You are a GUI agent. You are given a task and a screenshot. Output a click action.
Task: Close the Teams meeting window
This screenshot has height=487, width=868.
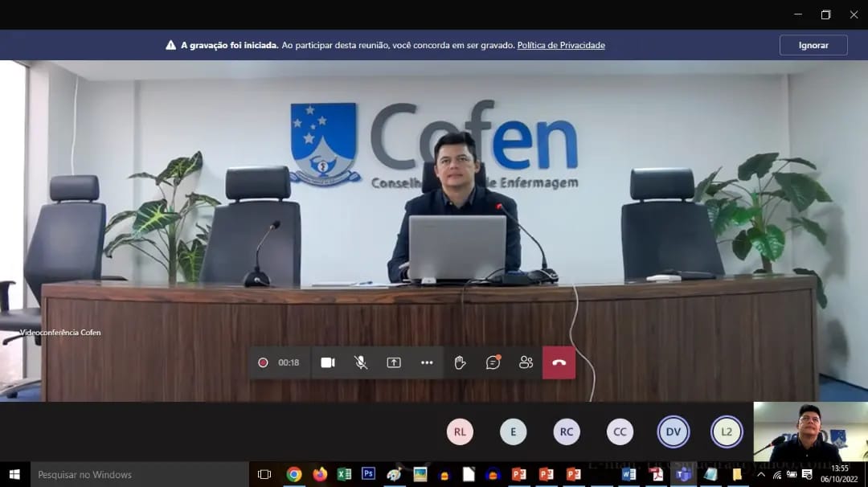click(x=854, y=15)
